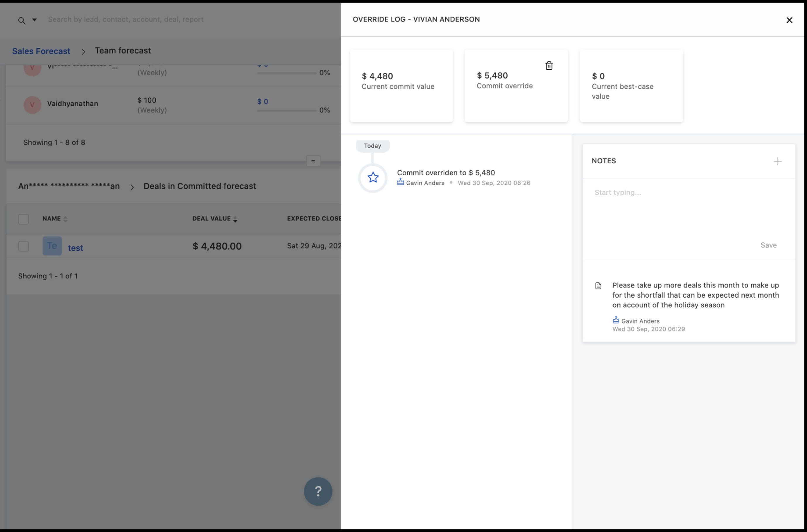Click the masked owner name breadcrumb

tap(69, 186)
